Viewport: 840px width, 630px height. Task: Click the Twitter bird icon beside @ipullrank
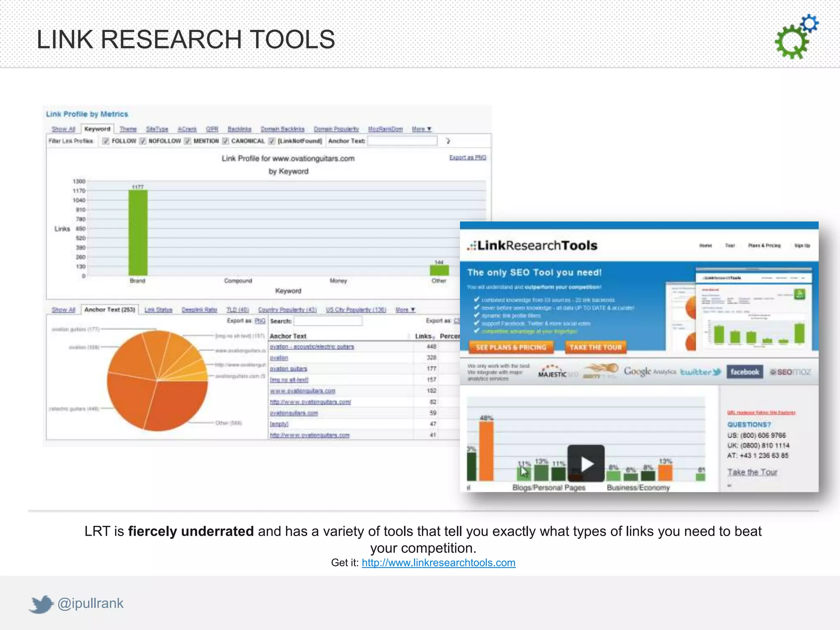(x=41, y=604)
